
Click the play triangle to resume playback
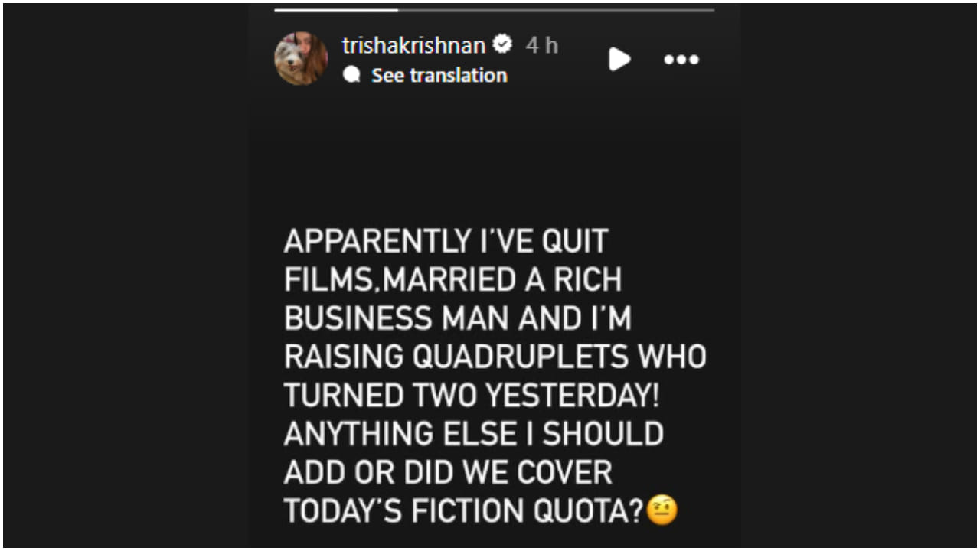tap(619, 60)
